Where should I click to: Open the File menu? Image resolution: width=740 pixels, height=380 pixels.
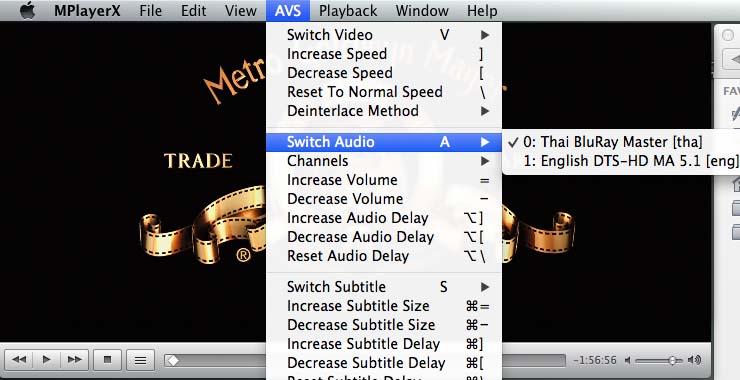click(151, 10)
